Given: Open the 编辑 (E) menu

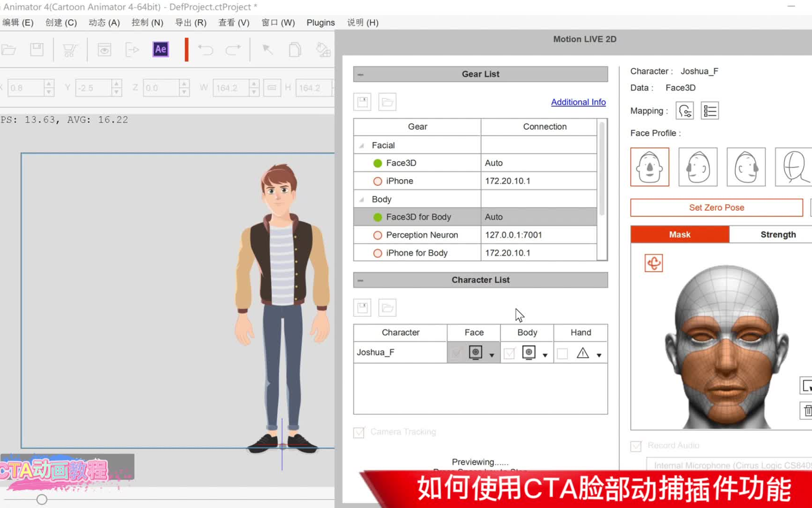Looking at the screenshot, I should click(18, 23).
